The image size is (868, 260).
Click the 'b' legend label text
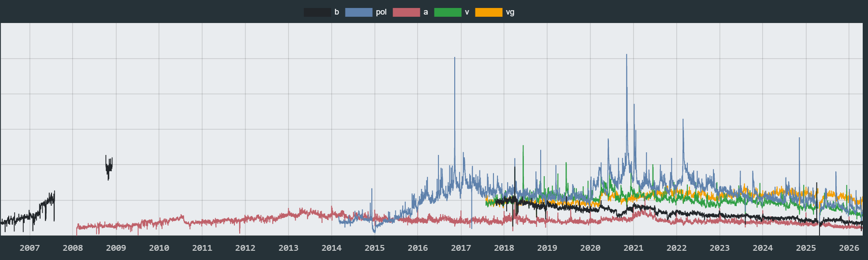337,12
